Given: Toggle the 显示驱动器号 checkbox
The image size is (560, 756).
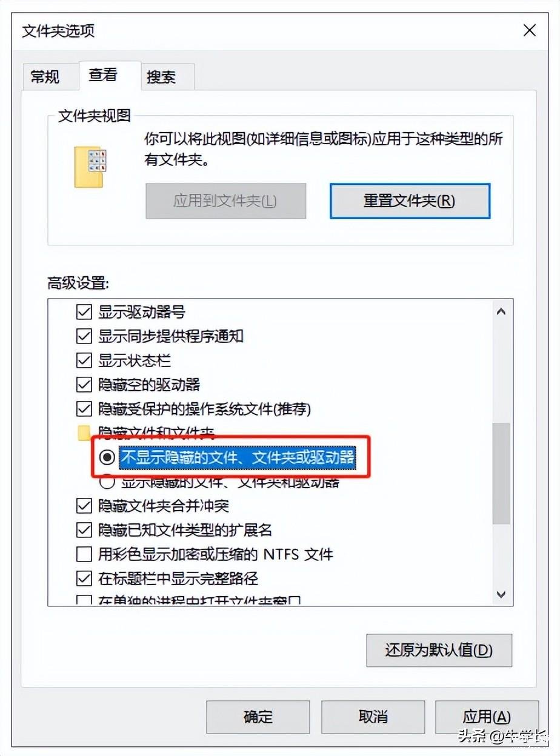Looking at the screenshot, I should click(84, 313).
